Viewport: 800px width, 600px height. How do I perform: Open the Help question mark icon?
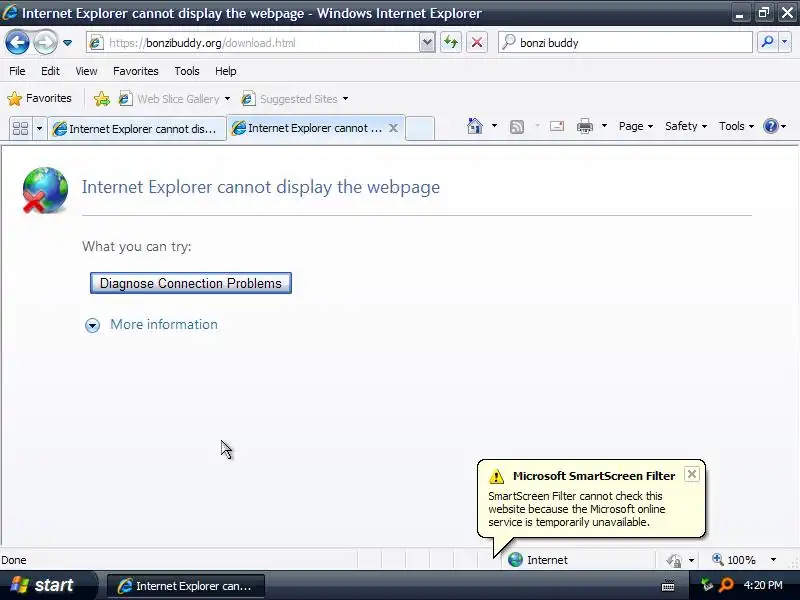click(x=770, y=126)
